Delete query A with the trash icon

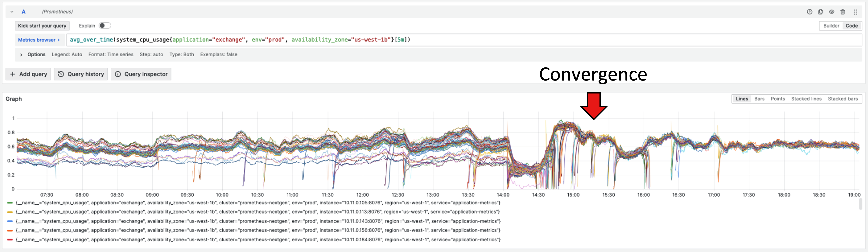pos(842,12)
